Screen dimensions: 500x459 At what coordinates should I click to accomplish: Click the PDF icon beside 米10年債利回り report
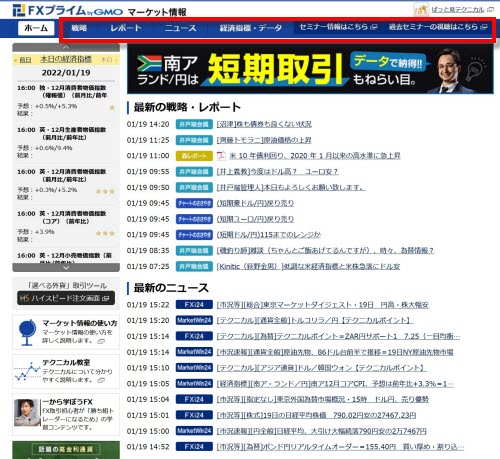pyautogui.click(x=221, y=156)
